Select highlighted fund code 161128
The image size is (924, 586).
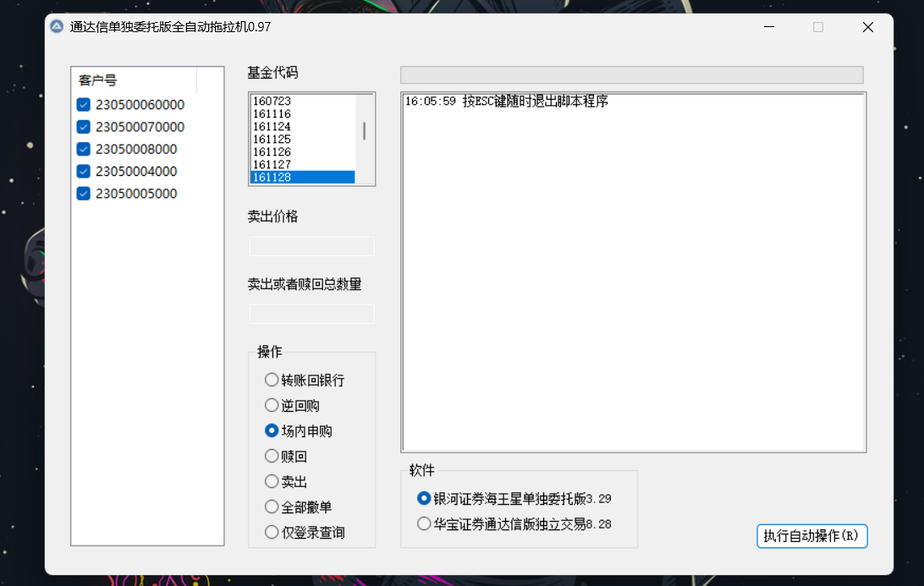(303, 178)
